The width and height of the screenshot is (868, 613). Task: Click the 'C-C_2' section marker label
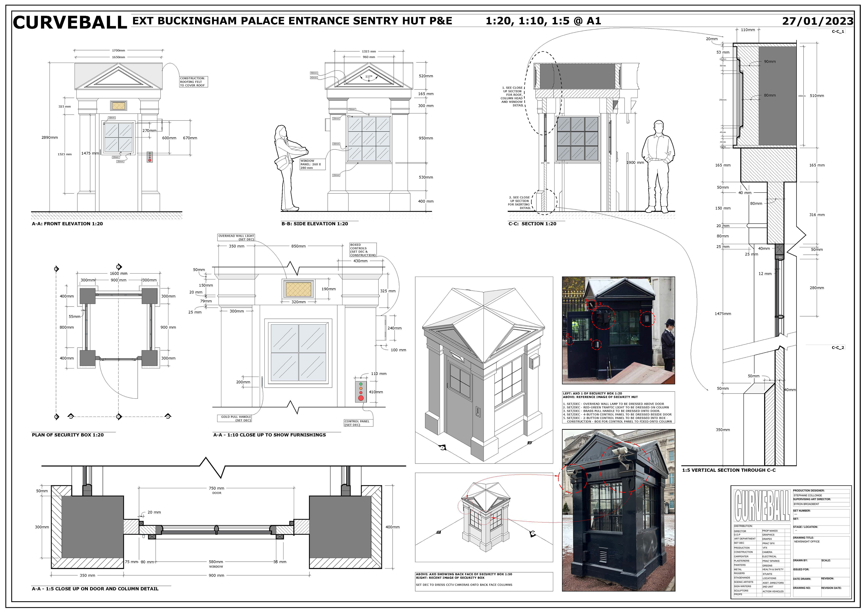pyautogui.click(x=838, y=347)
